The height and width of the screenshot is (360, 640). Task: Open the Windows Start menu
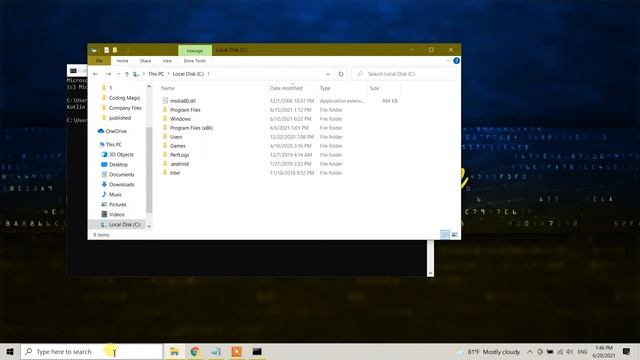pyautogui.click(x=10, y=351)
